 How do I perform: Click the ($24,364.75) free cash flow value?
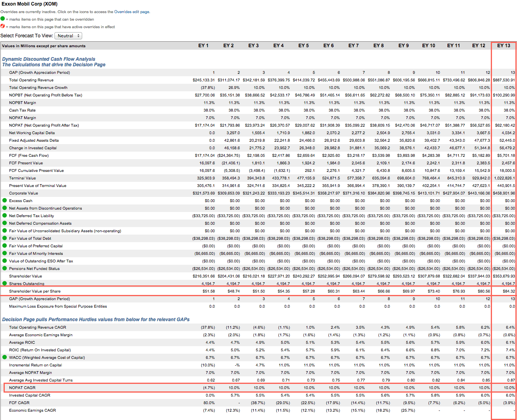click(x=229, y=156)
